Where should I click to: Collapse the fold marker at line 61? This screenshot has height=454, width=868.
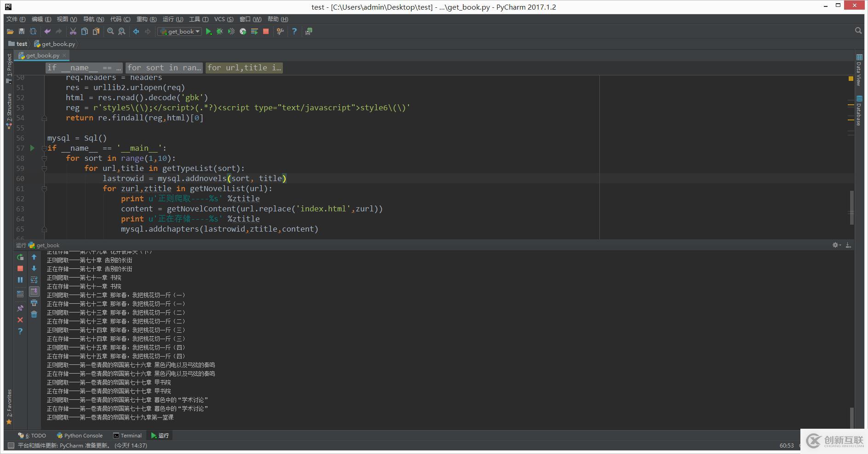pos(44,188)
